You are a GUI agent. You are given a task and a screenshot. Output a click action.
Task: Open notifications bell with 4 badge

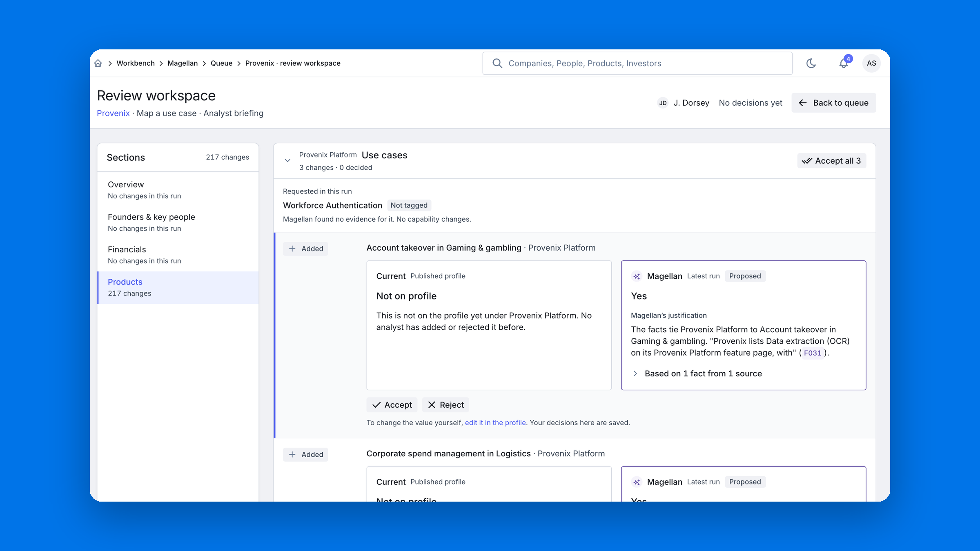844,63
